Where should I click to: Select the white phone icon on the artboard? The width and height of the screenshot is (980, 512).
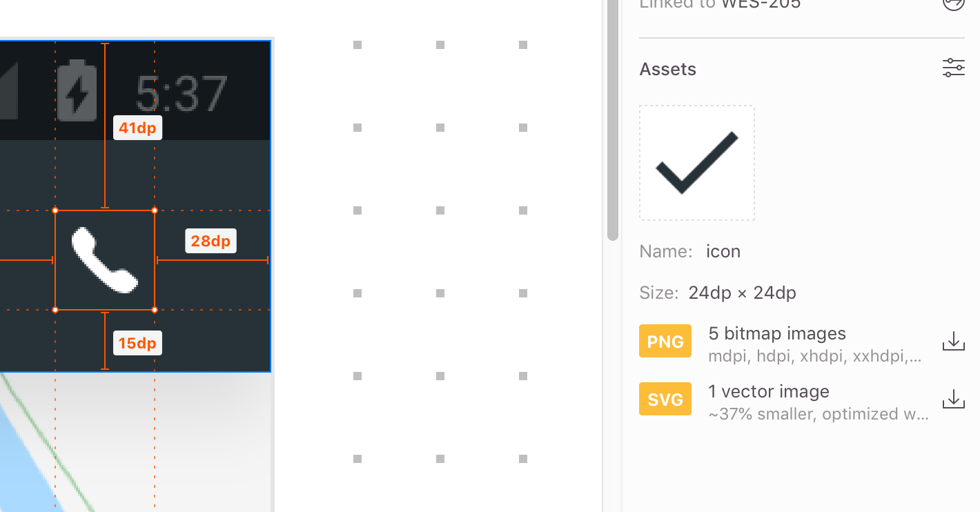105,259
